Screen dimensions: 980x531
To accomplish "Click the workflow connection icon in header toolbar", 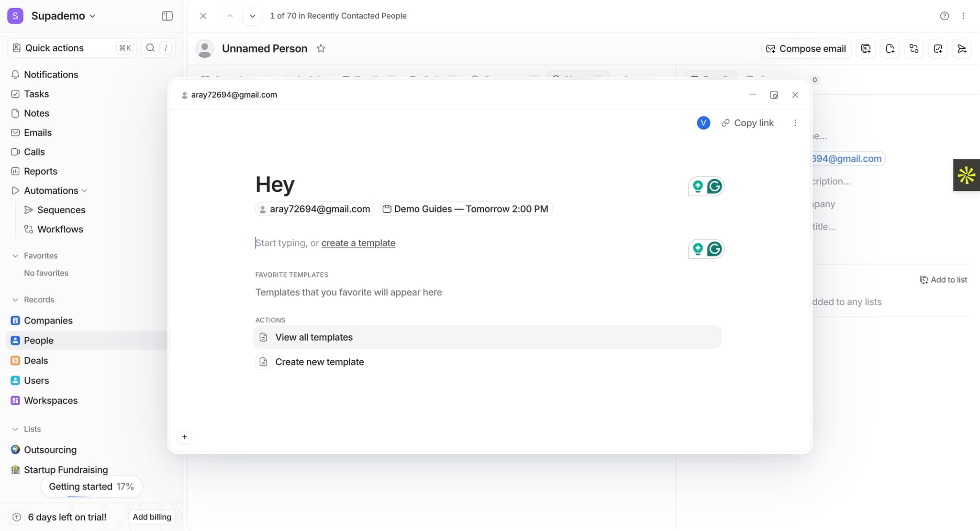I will 913,48.
